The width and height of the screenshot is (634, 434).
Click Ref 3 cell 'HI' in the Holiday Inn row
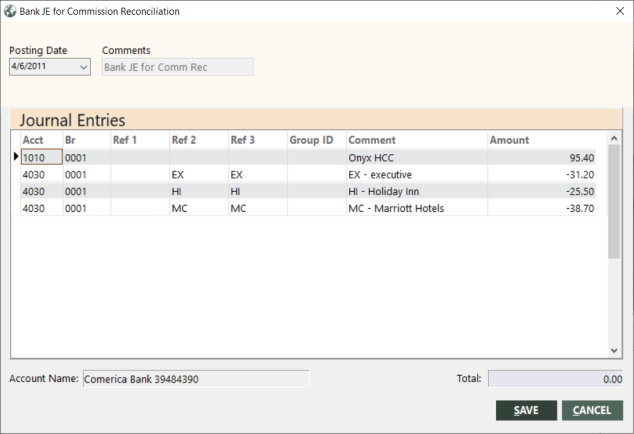258,191
